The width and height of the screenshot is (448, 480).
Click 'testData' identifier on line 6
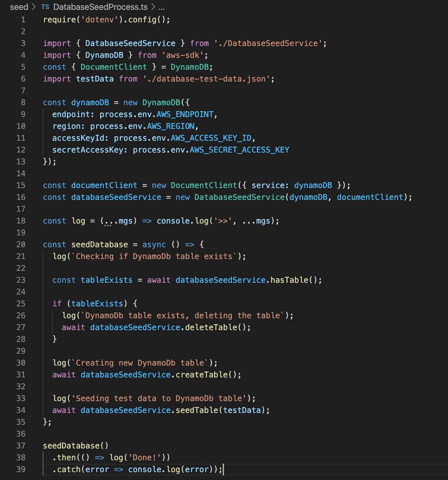pyautogui.click(x=95, y=79)
